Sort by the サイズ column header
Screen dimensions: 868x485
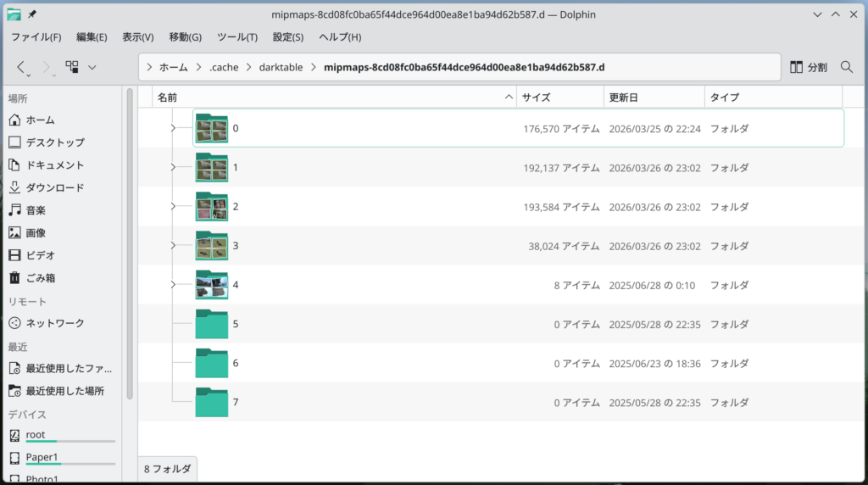536,98
